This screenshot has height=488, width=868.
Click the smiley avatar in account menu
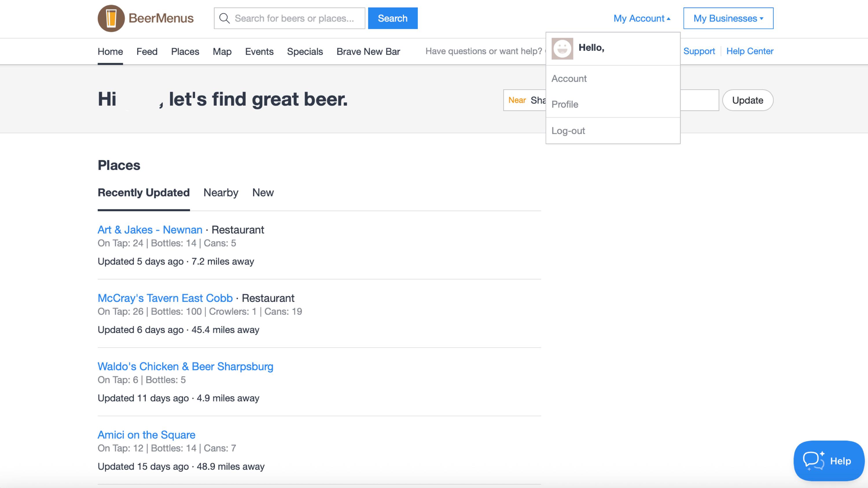point(562,49)
